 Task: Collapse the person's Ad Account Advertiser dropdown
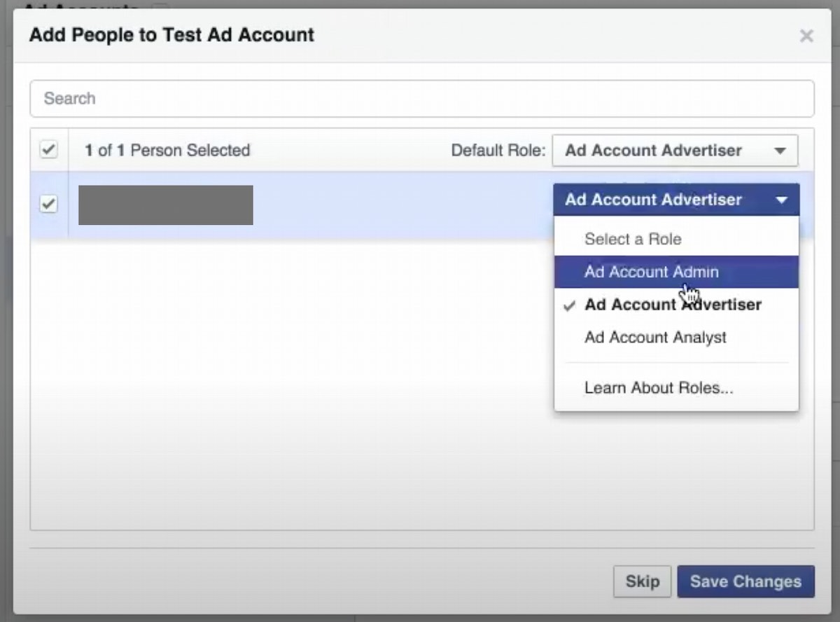click(675, 200)
